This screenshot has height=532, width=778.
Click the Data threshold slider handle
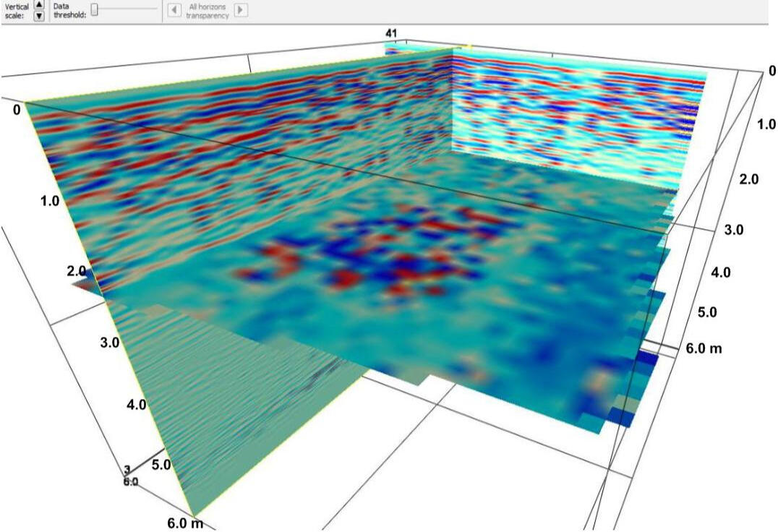[x=94, y=9]
